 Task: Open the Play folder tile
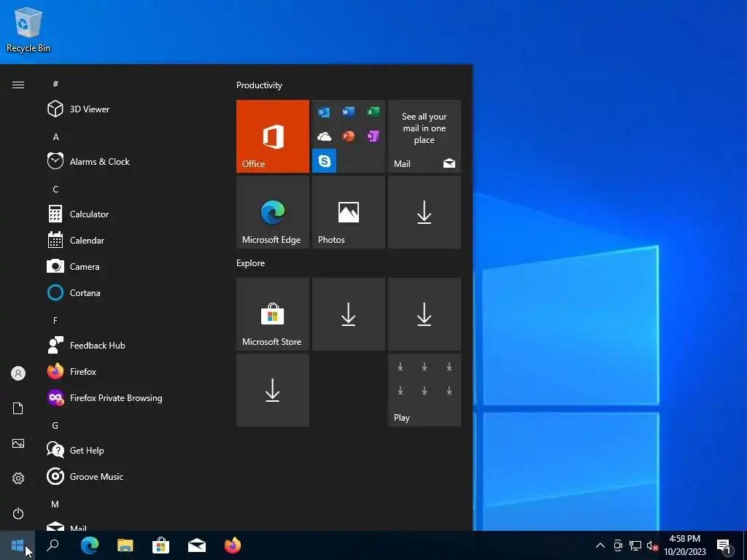[x=425, y=390]
